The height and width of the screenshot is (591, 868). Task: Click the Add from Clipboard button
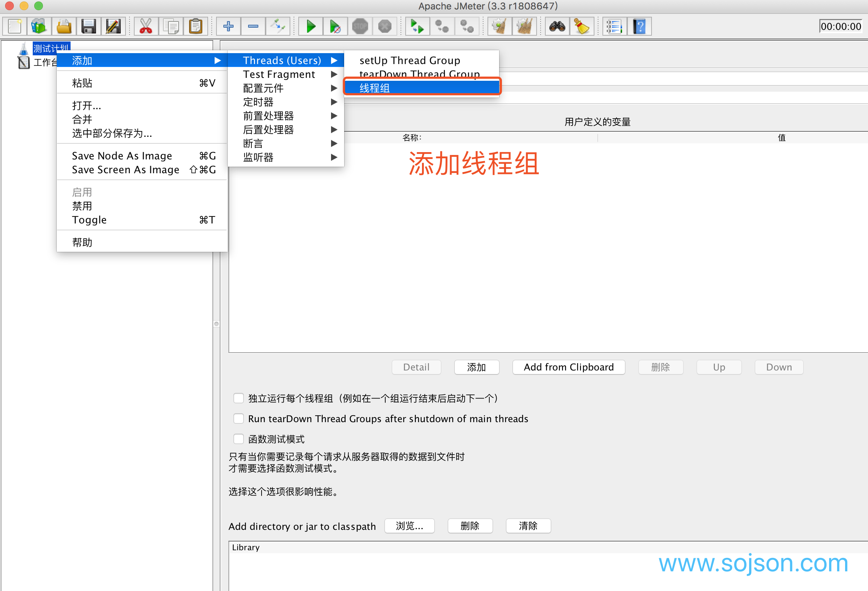point(569,367)
